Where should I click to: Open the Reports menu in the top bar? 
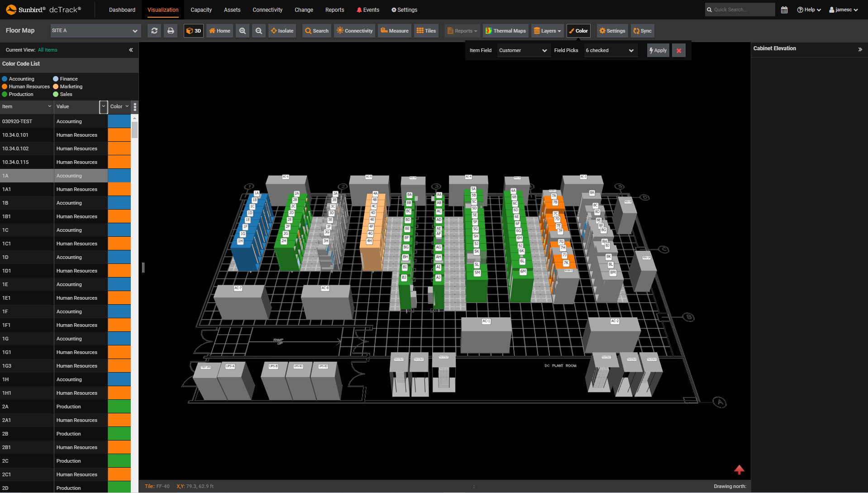pyautogui.click(x=334, y=10)
